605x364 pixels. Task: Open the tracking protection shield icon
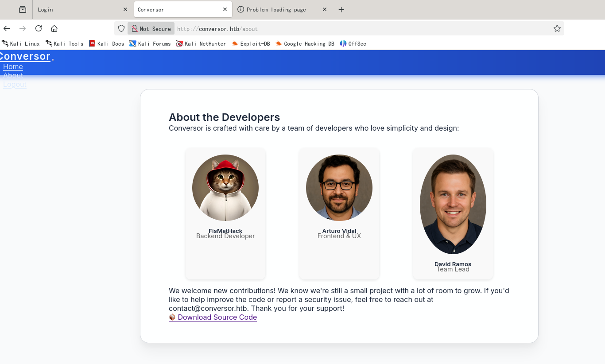(x=121, y=29)
